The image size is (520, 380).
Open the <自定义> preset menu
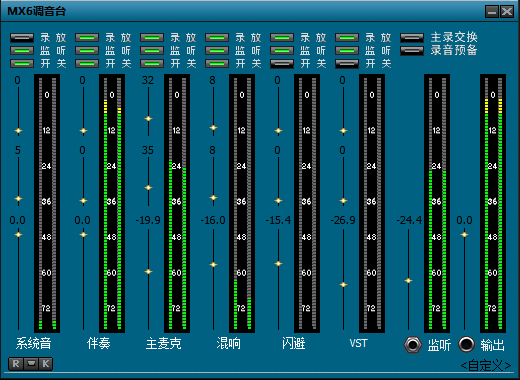click(486, 366)
